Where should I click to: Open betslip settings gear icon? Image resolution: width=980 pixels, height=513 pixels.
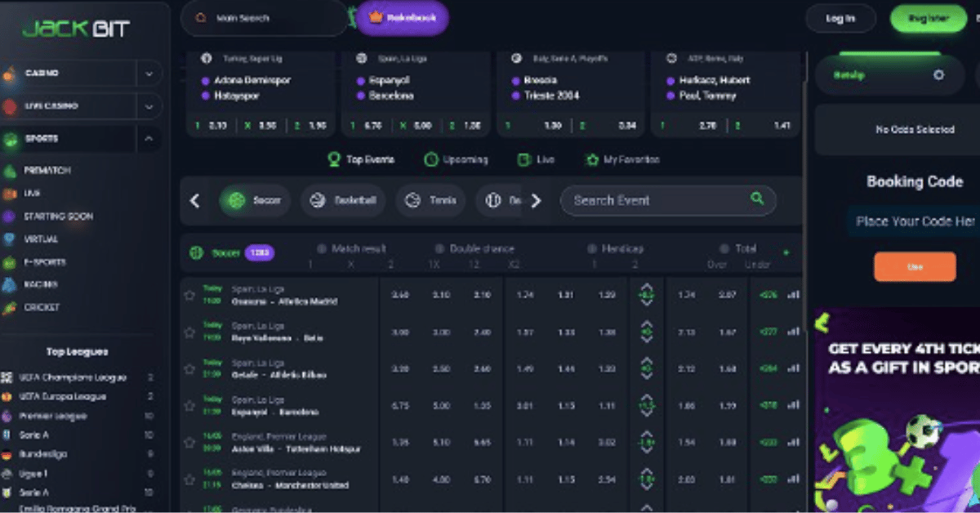pyautogui.click(x=938, y=75)
